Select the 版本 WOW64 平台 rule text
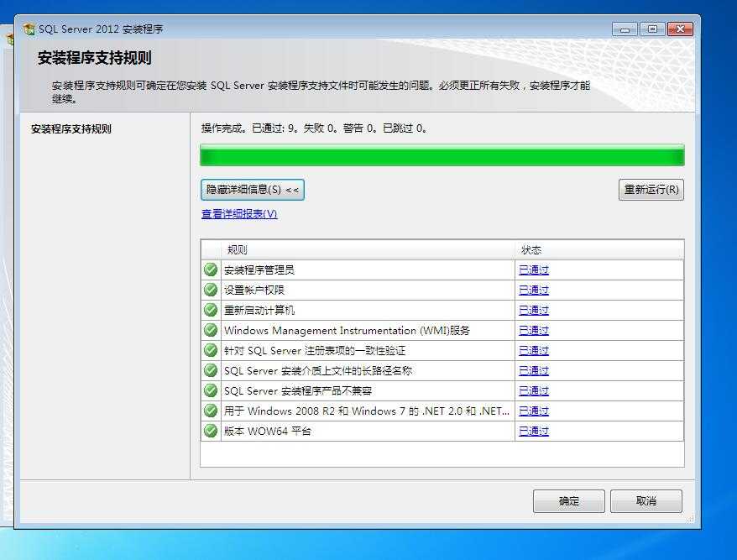Viewport: 737px width, 560px height. point(268,431)
